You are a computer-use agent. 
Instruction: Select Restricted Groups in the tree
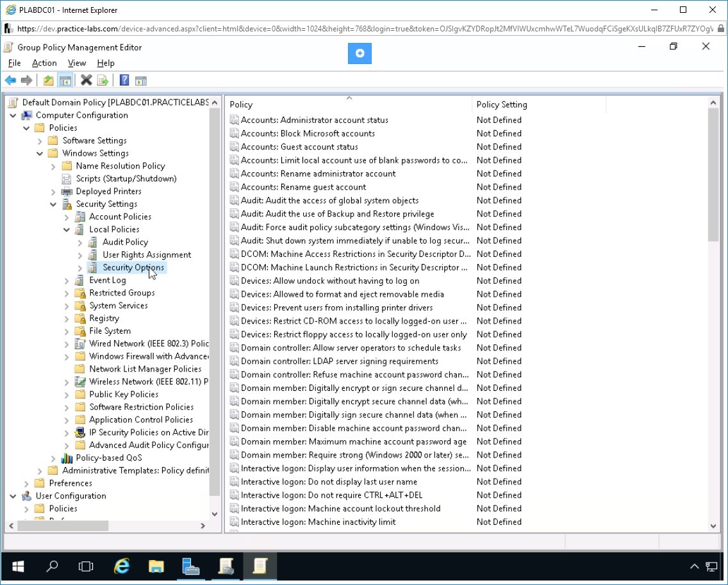tap(122, 293)
